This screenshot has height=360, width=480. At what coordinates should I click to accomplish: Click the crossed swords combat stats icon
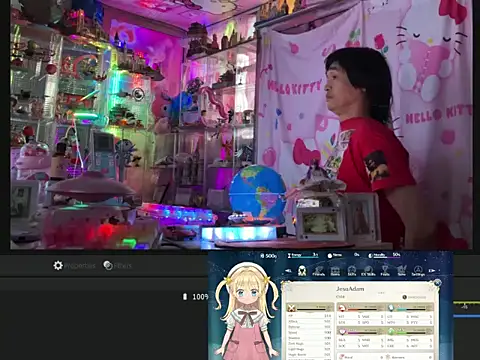tap(292, 308)
